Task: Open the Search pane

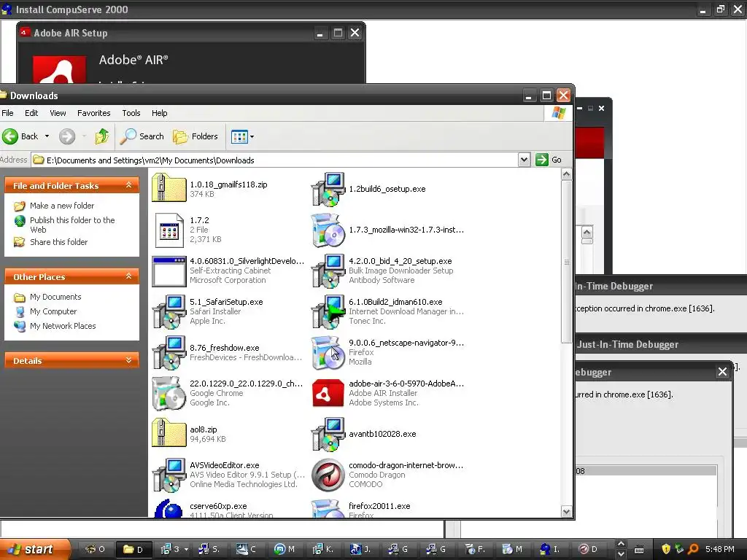Action: tap(142, 136)
